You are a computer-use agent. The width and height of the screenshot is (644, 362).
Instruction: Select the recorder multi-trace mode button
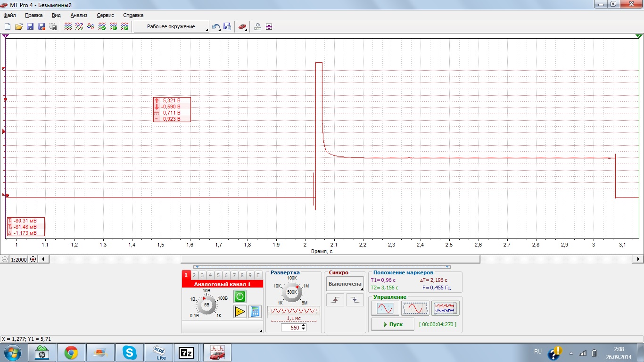point(445,308)
